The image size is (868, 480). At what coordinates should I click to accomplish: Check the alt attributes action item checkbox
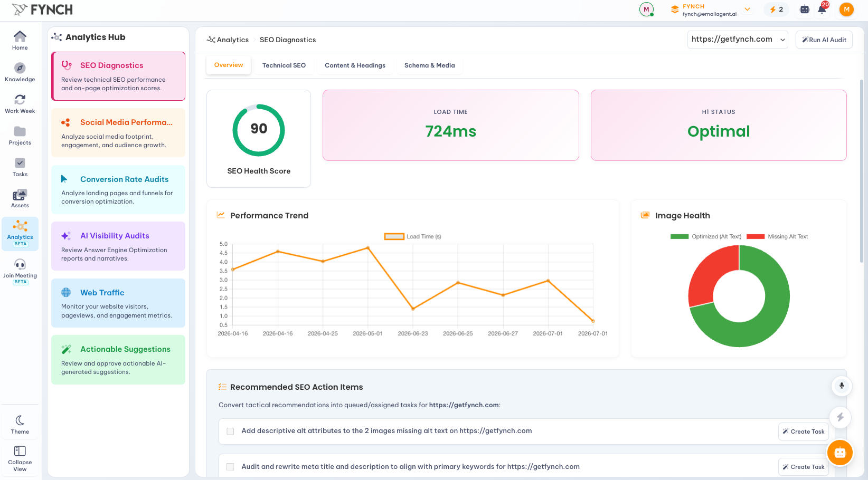(230, 431)
